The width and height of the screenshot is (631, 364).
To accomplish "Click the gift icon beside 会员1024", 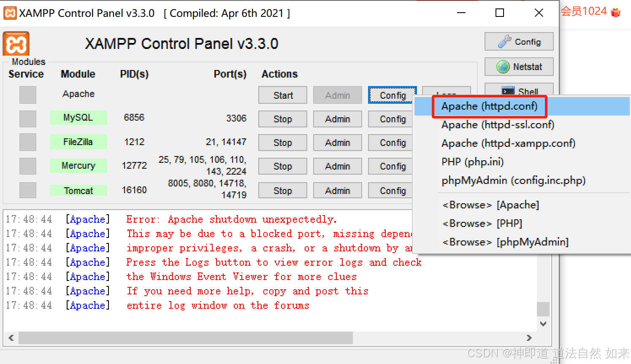I will (616, 13).
